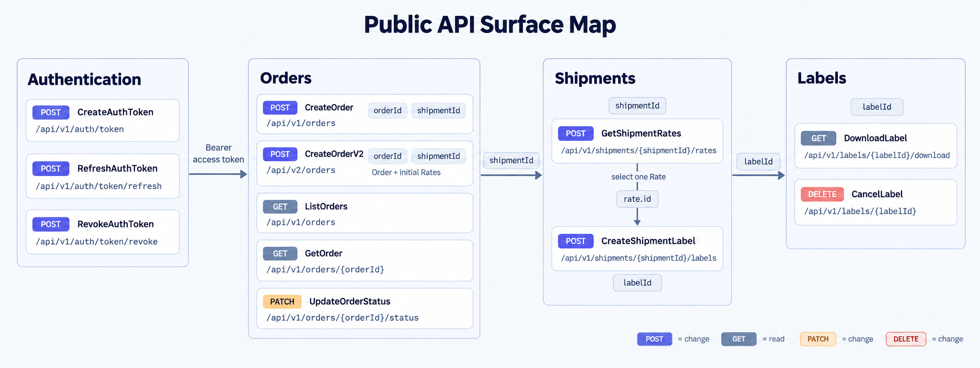
Task: Select the Labels section heading
Action: click(x=822, y=78)
